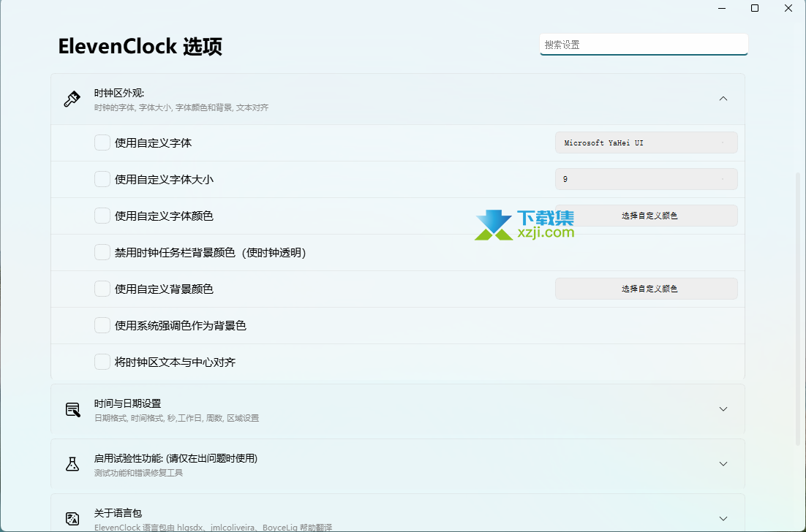Check 使用自定义字体颜色 option

(x=102, y=216)
